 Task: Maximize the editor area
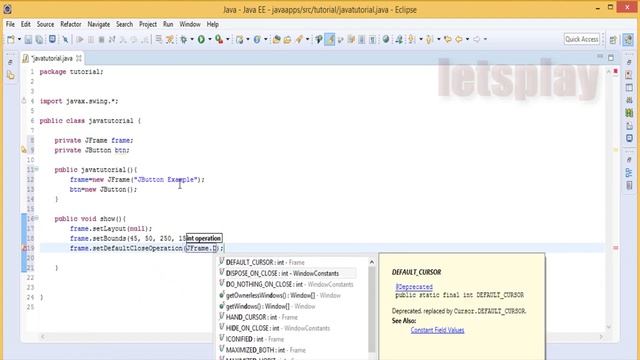pos(611,58)
